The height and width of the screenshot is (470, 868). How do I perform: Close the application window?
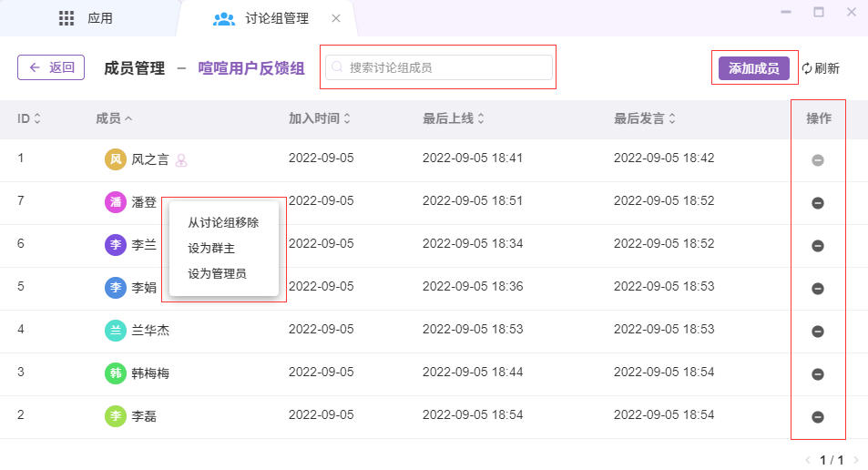852,12
